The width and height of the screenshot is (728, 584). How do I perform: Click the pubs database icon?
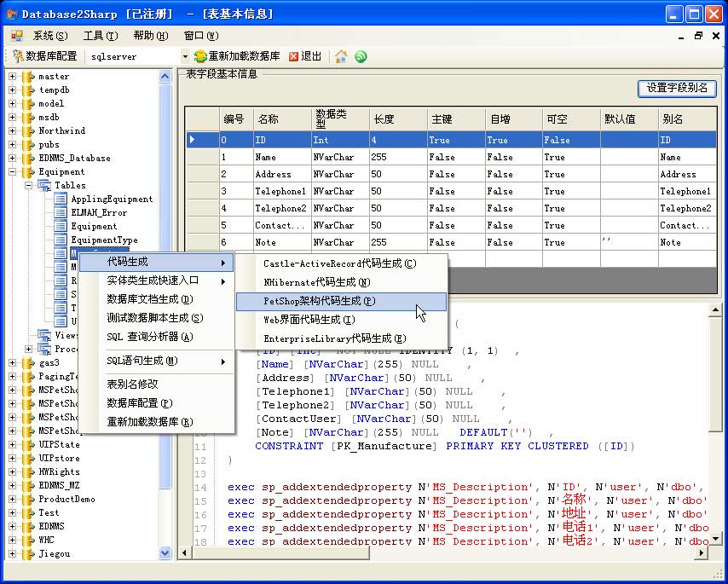(29, 144)
